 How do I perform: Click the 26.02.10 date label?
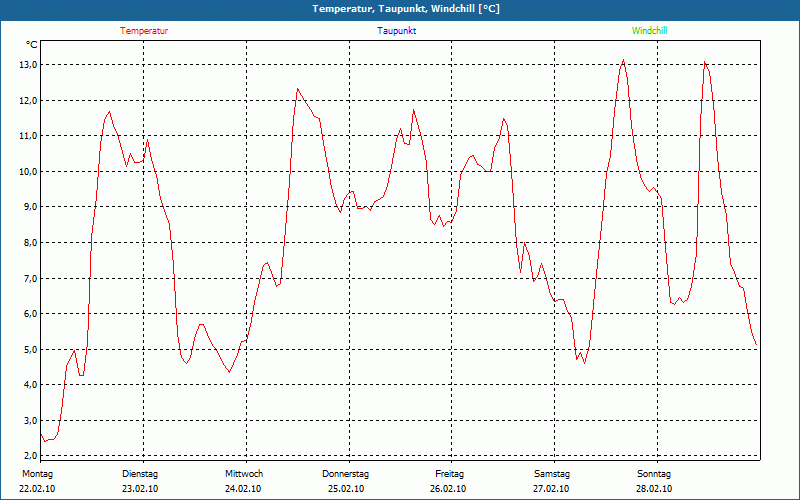[448, 489]
